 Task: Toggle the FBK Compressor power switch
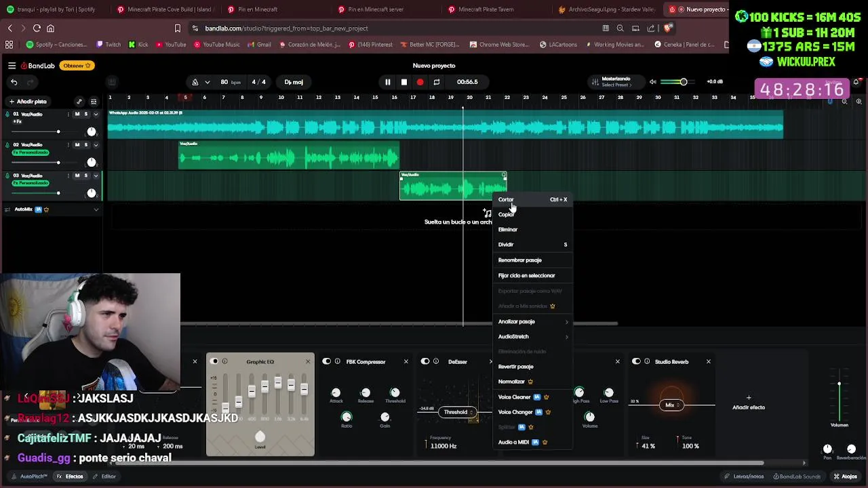pos(327,361)
